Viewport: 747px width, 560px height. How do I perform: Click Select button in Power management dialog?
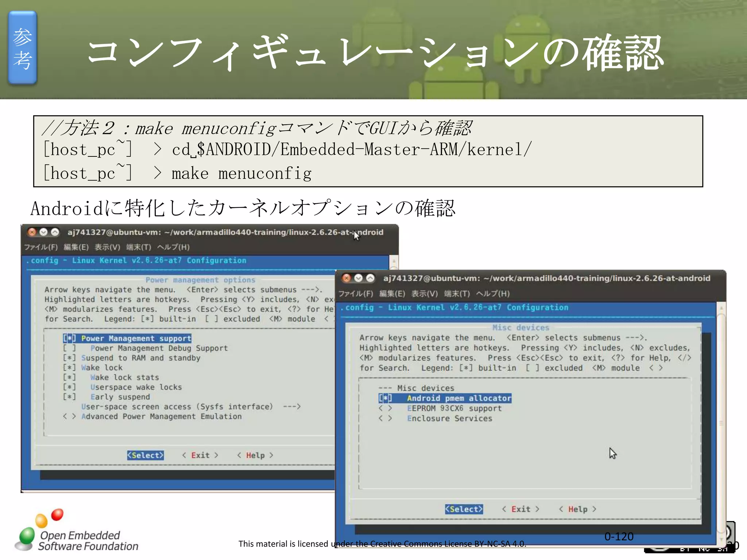[145, 455]
